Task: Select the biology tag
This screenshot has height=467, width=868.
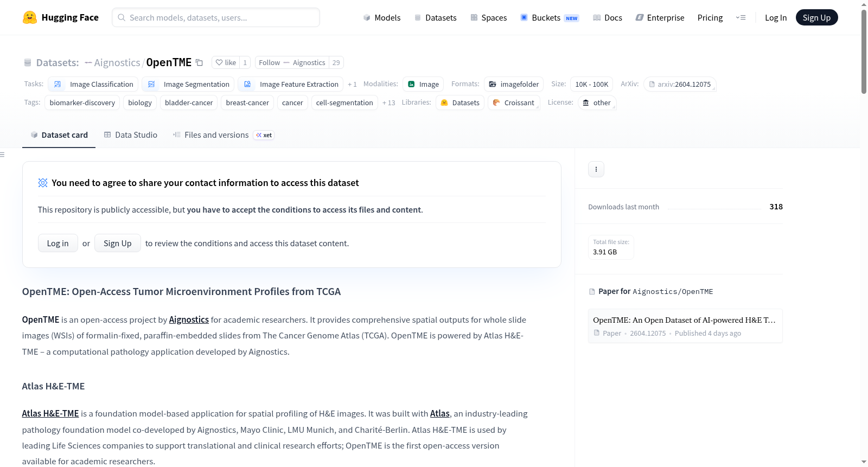Action: click(x=140, y=103)
